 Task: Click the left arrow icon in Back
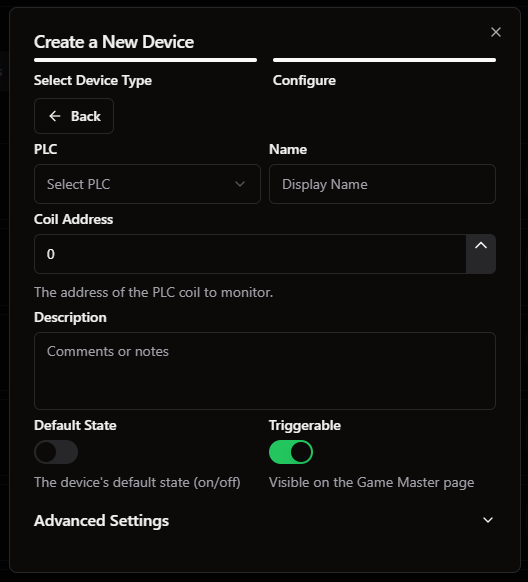point(55,116)
